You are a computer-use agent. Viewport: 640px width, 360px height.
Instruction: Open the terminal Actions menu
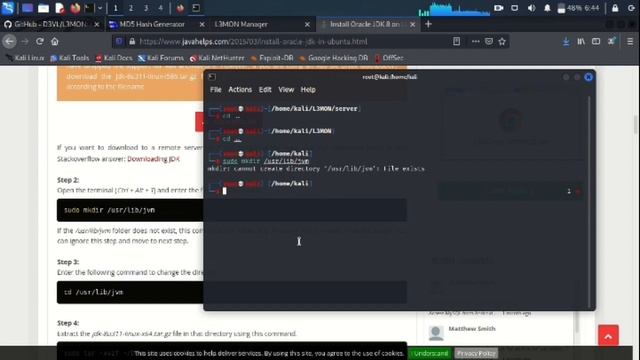point(240,89)
